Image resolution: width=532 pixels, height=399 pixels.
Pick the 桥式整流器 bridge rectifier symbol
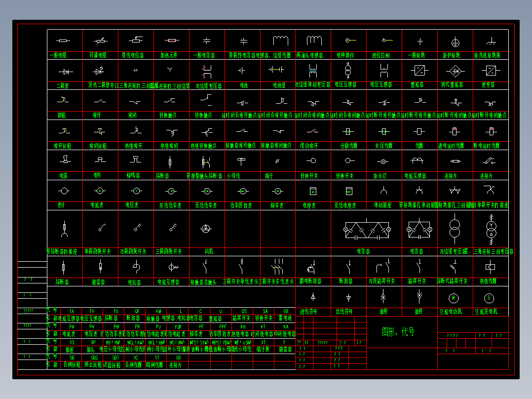point(456,71)
